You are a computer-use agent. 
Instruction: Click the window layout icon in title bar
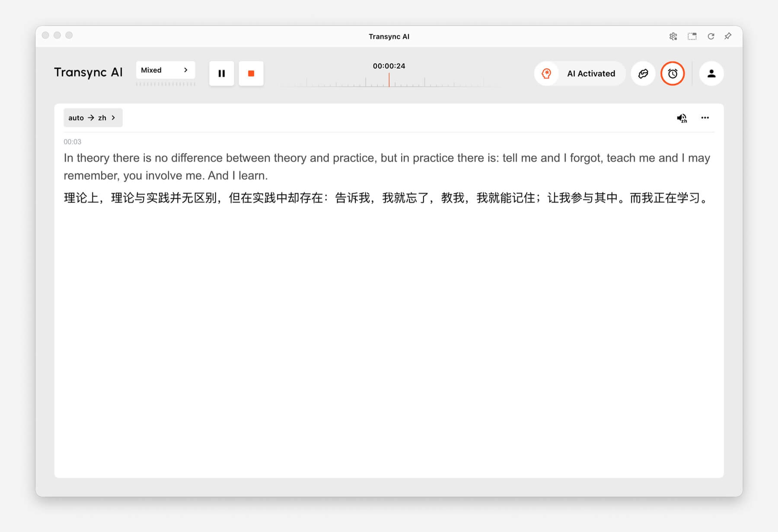tap(692, 36)
